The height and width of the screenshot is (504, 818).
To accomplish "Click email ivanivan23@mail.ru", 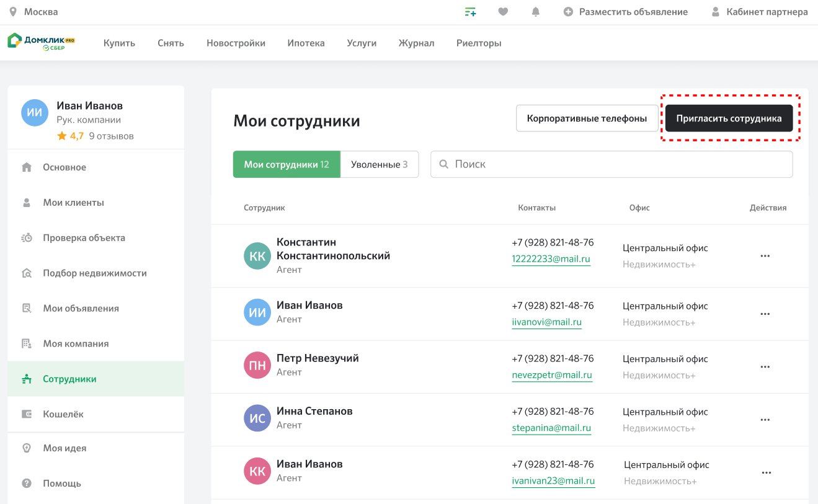I will tap(553, 481).
